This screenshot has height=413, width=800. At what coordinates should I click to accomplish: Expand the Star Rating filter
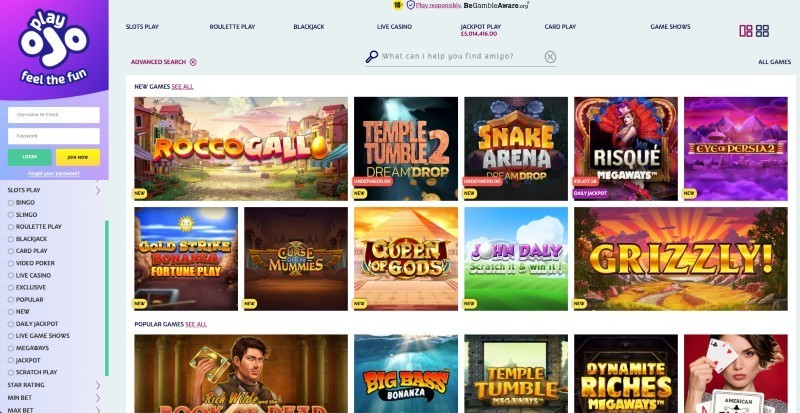pos(98,385)
